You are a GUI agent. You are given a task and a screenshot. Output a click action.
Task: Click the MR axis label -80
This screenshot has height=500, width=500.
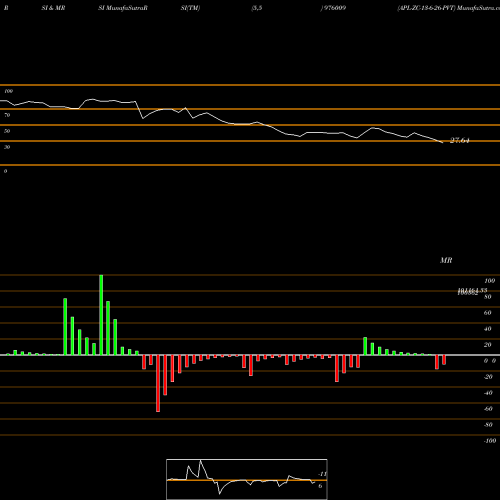pos(488,425)
